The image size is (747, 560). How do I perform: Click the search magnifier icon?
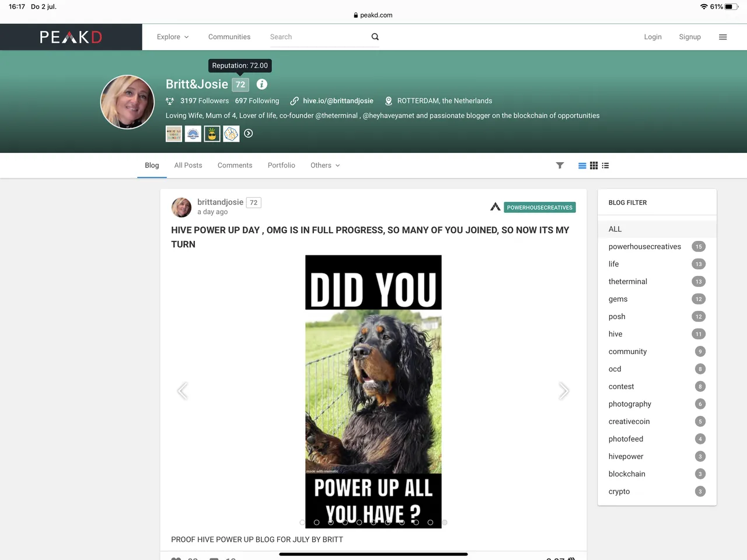point(375,37)
